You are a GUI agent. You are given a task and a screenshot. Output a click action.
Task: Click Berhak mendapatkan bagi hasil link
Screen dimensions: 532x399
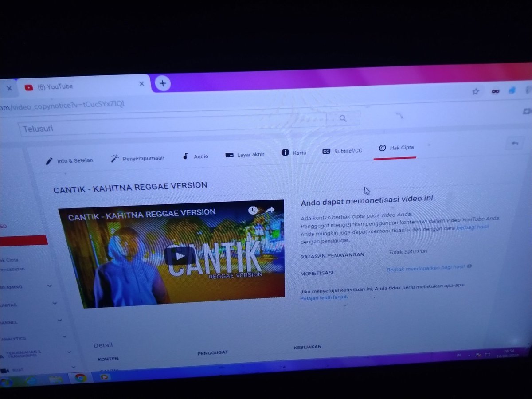point(426,268)
